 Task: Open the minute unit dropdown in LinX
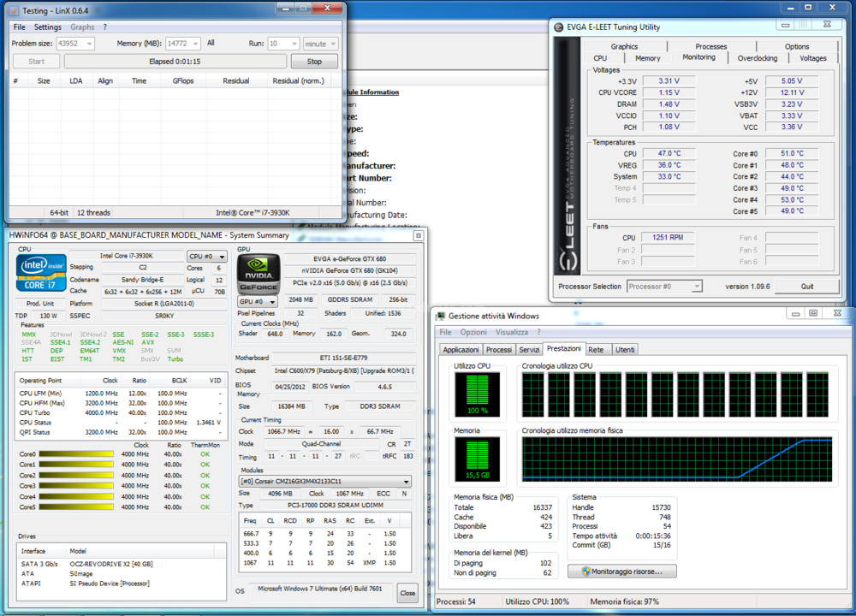pos(333,44)
